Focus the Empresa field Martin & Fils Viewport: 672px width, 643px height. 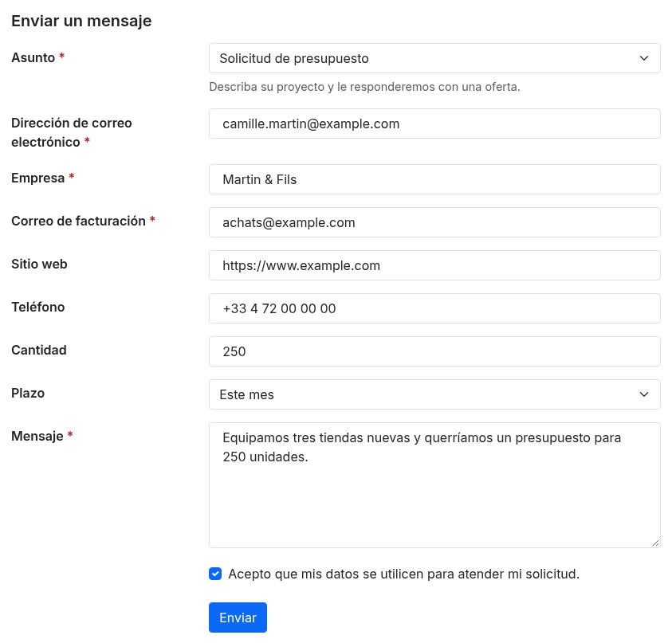(434, 179)
